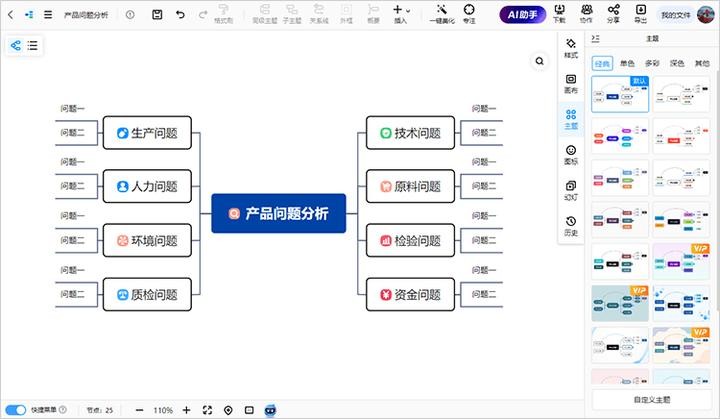Switch to the 单色 theme tab
This screenshot has width=720, height=419.
click(627, 63)
